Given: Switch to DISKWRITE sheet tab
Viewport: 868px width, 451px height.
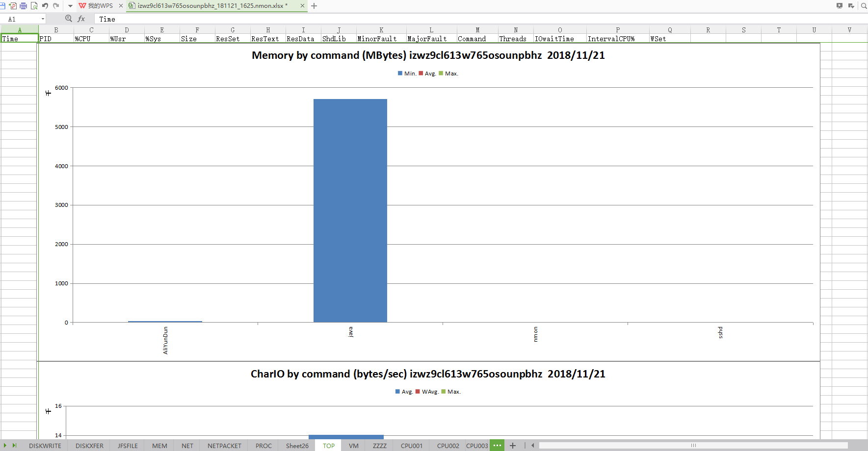Looking at the screenshot, I should pos(45,446).
